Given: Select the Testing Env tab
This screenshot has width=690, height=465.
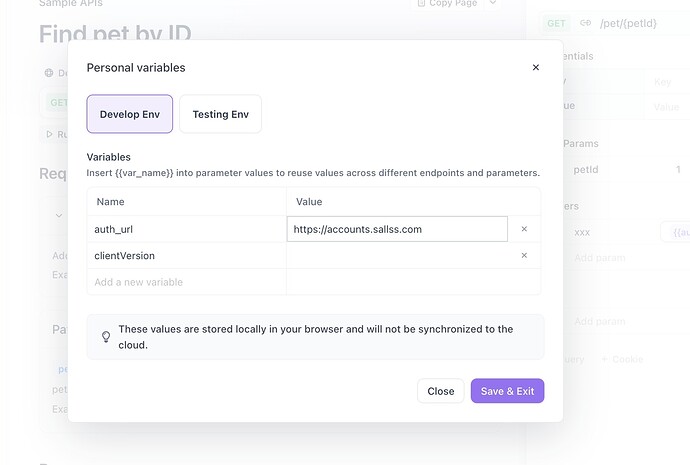Looking at the screenshot, I should [x=220, y=114].
